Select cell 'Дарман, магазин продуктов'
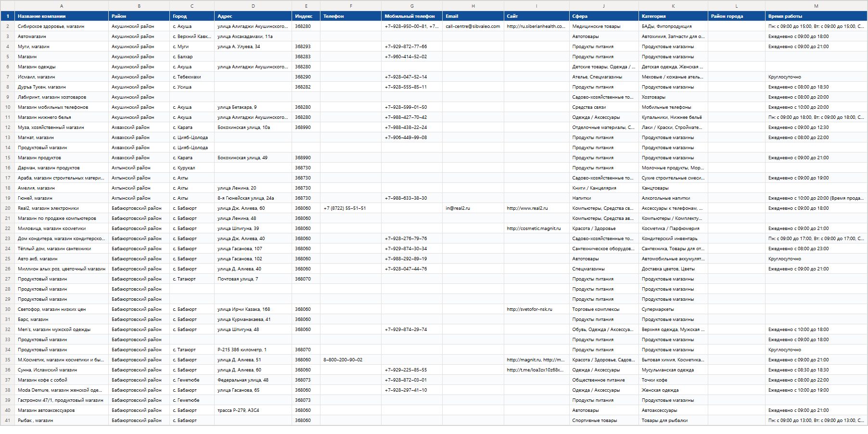The image size is (868, 434). [x=62, y=168]
